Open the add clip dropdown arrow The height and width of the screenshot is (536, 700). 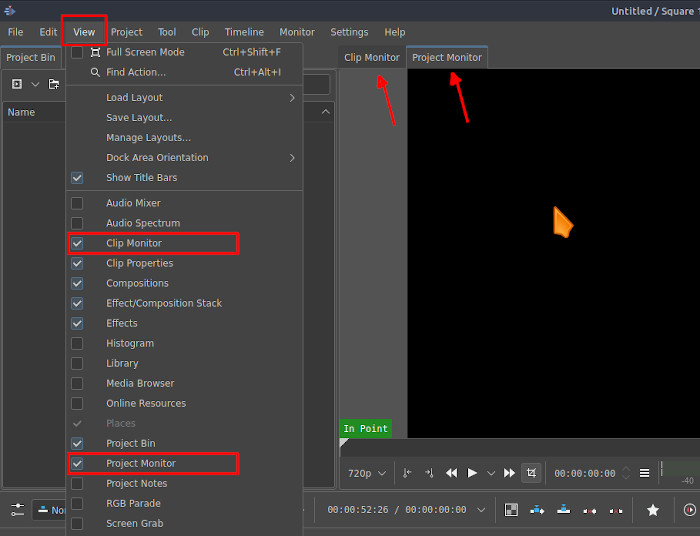point(35,84)
